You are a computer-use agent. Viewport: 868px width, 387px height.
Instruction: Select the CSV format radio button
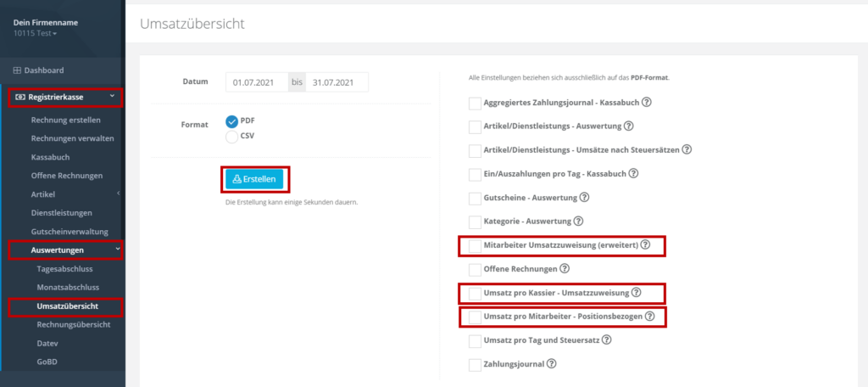(x=232, y=137)
